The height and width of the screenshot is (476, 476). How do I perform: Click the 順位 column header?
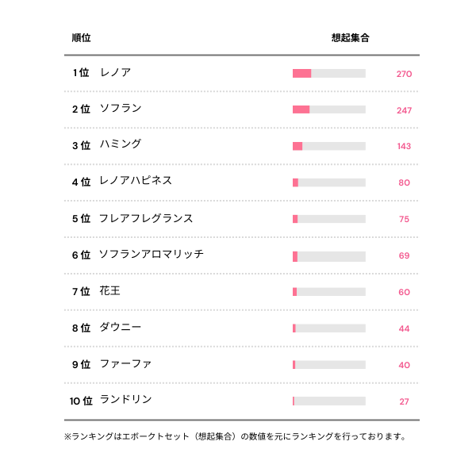coord(81,38)
